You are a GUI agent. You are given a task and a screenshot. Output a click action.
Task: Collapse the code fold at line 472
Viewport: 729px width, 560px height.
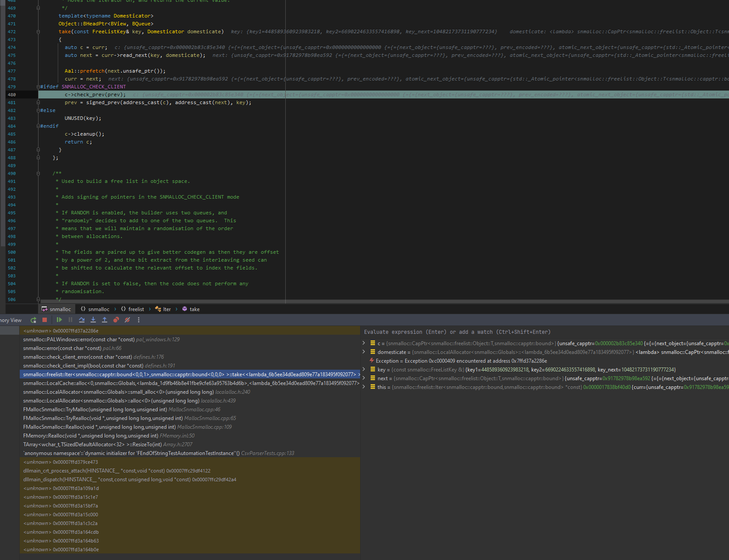pos(38,31)
